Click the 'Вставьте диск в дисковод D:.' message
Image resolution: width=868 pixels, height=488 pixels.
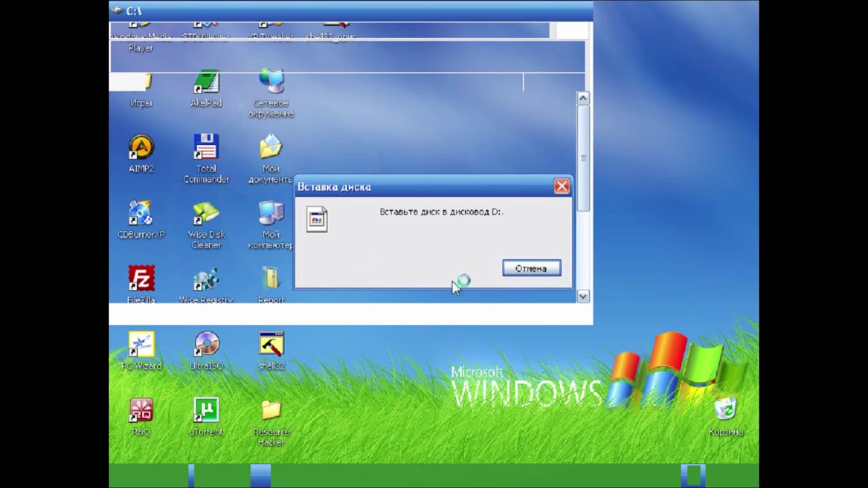click(x=441, y=211)
